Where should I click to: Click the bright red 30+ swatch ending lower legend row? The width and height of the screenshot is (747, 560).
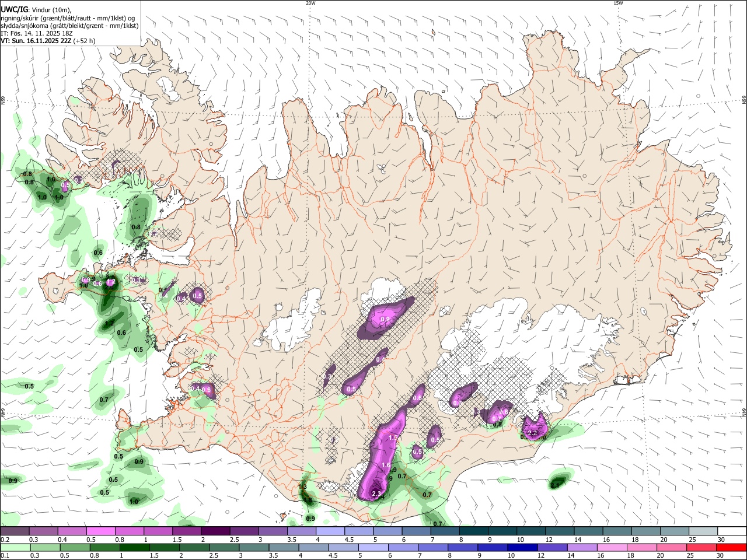[732, 547]
